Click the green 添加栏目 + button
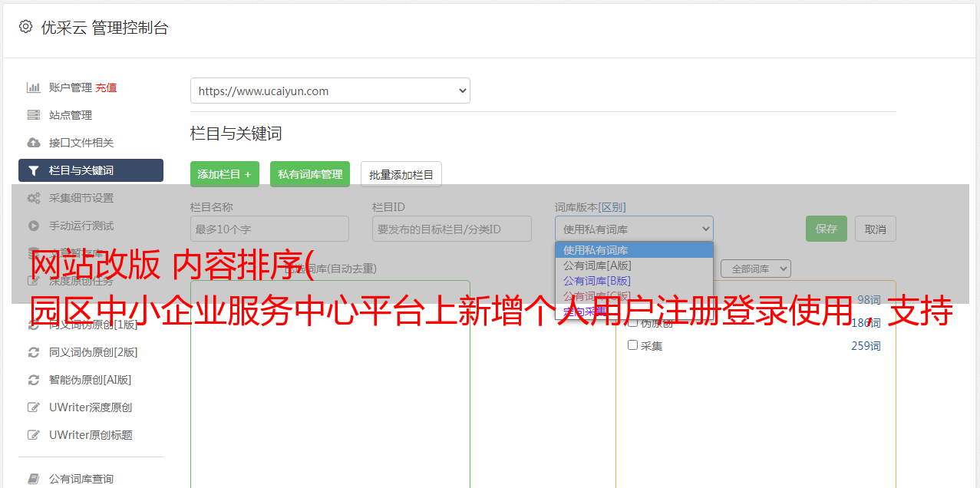The height and width of the screenshot is (488, 980). [225, 174]
